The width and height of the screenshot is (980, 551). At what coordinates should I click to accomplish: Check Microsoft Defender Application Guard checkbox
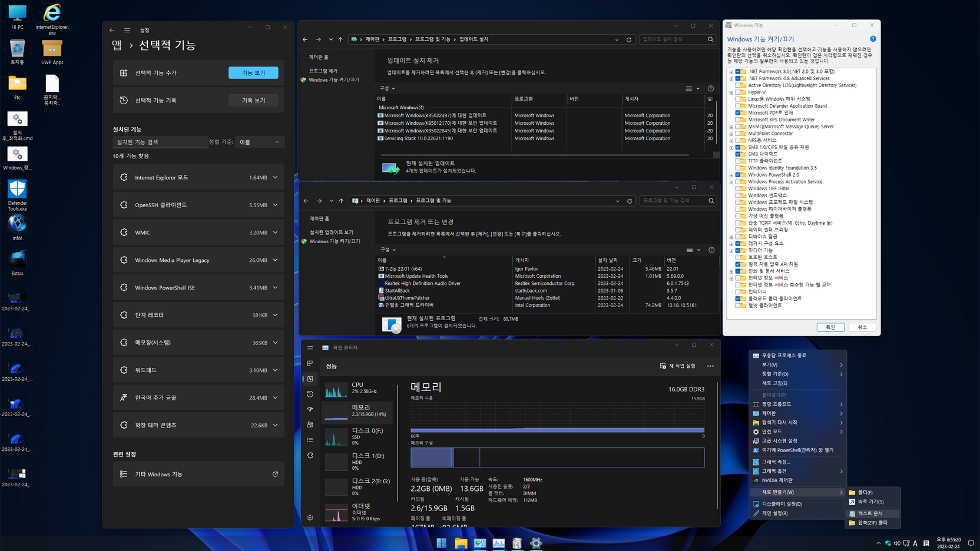click(737, 106)
